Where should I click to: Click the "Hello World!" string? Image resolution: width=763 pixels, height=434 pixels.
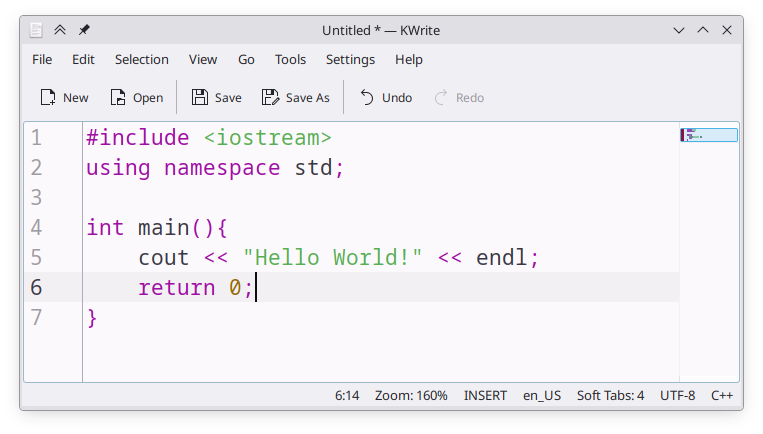pos(332,258)
